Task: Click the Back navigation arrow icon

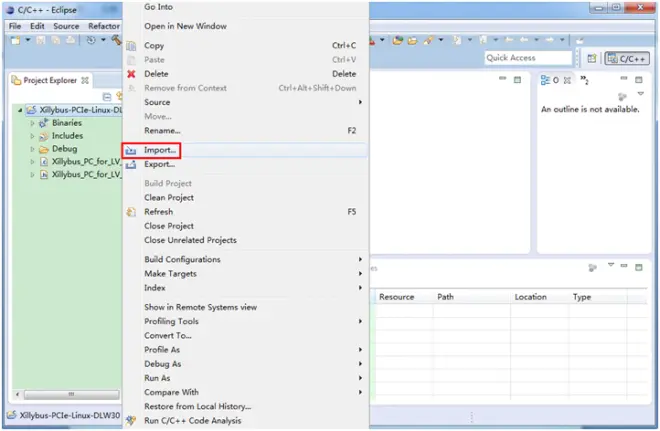Action: click(x=524, y=40)
